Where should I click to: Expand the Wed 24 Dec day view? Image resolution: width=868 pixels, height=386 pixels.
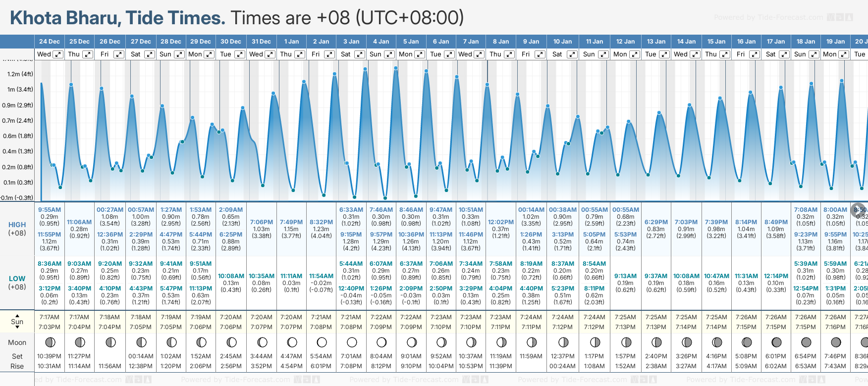(58, 54)
